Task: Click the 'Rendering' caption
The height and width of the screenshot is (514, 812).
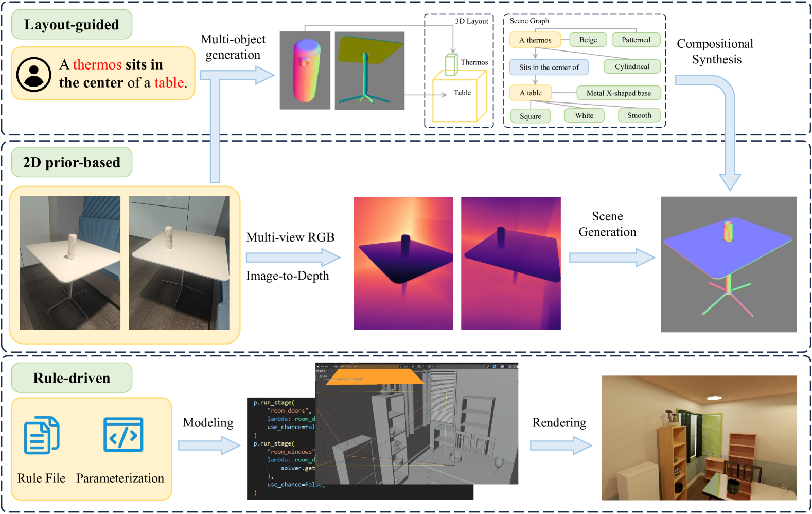Action: click(x=559, y=423)
